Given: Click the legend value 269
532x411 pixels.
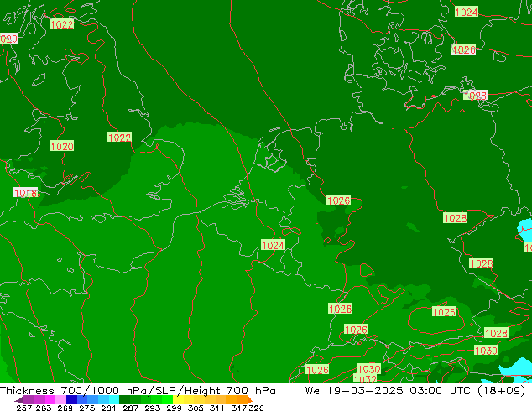Looking at the screenshot, I should point(65,408).
